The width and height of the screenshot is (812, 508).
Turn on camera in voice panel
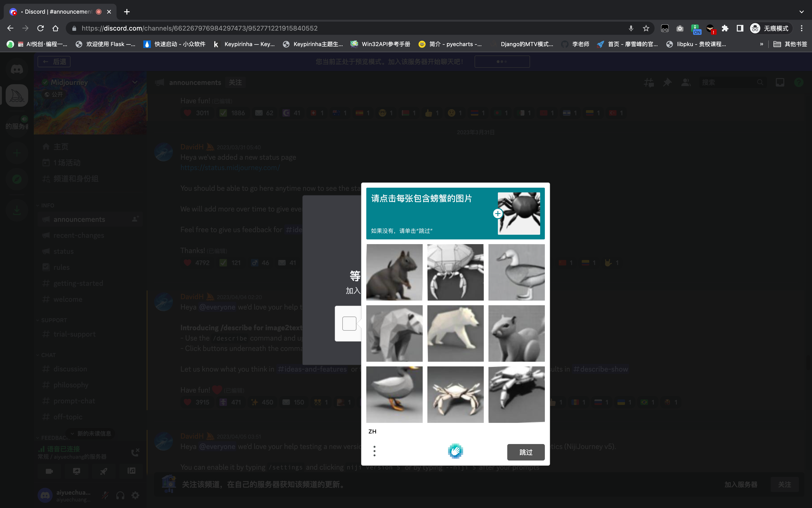tap(49, 471)
